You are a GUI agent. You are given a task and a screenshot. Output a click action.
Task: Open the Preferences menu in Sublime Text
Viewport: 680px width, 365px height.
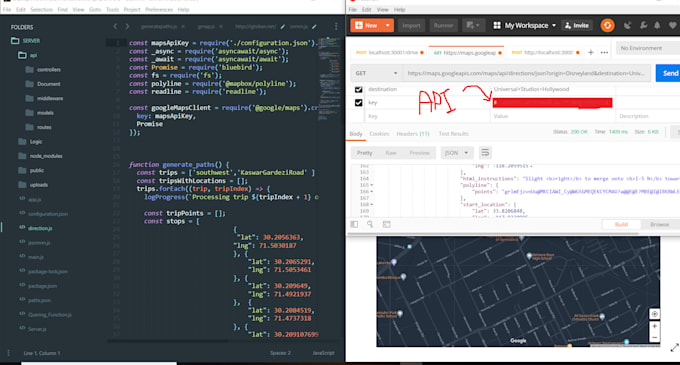159,10
